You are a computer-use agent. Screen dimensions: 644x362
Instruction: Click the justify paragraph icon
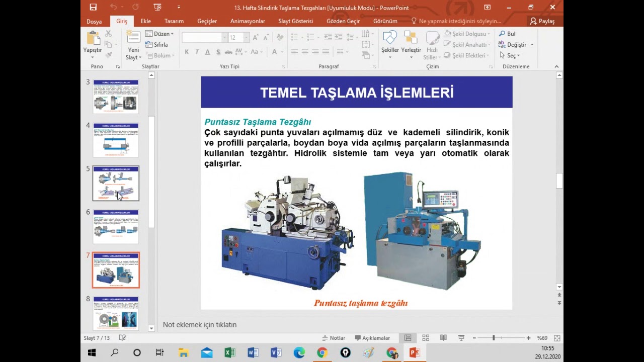coord(326,52)
